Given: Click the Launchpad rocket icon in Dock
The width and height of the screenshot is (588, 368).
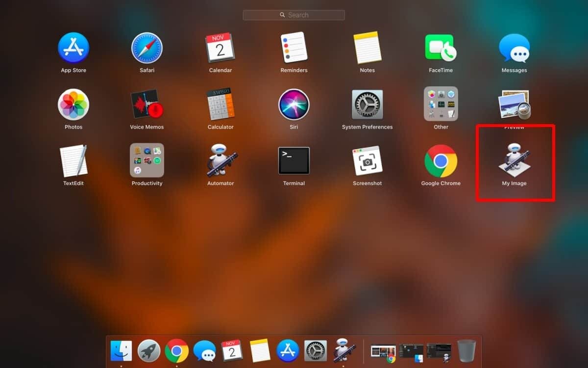Looking at the screenshot, I should click(x=149, y=351).
